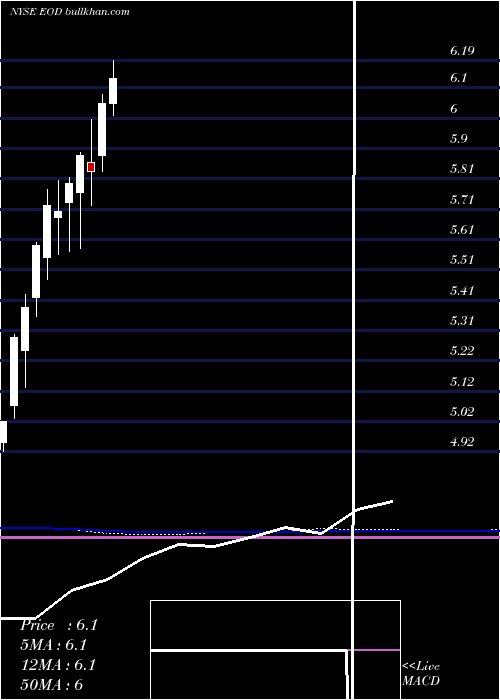Click the 6.19 price axis label
Image resolution: width=500 pixels, height=700 pixels.
462,51
